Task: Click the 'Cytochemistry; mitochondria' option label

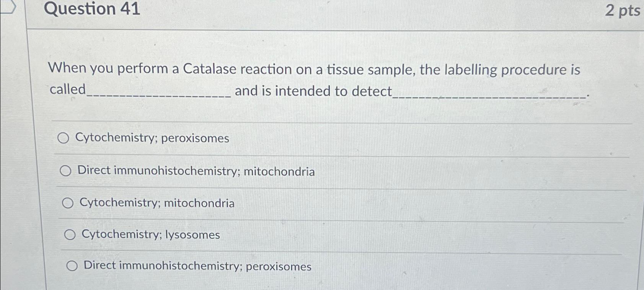Action: (x=157, y=204)
